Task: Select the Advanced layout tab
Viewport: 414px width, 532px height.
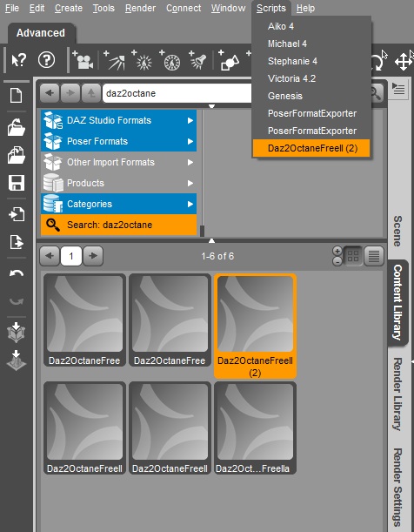Action: pyautogui.click(x=41, y=33)
